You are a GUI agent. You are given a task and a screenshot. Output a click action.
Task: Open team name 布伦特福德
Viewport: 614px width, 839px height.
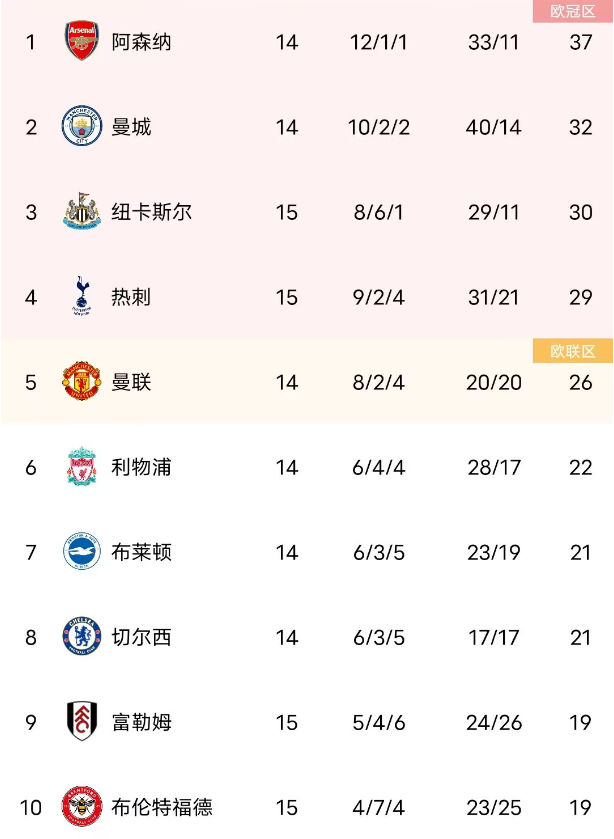point(161,807)
